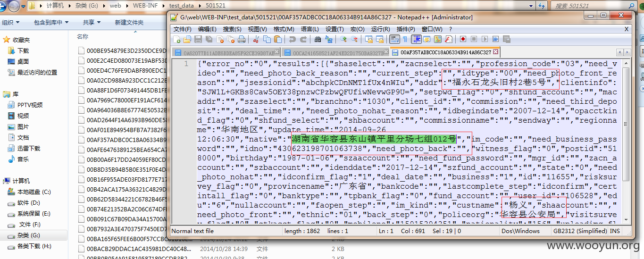Click the Zoom In magnifier icon
Screen dimensions: 644x259
coord(343,39)
